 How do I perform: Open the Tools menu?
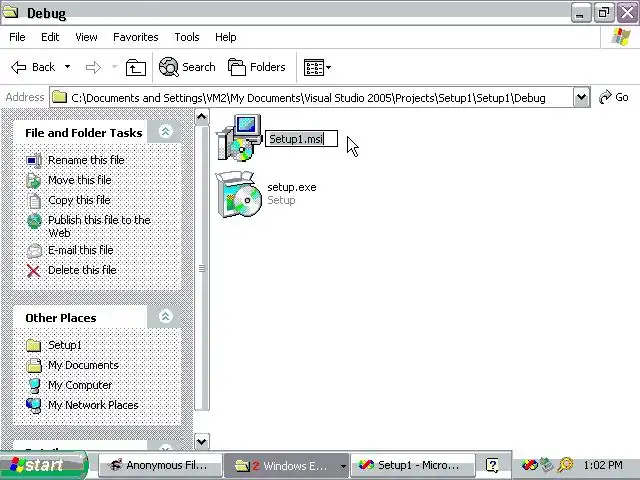pyautogui.click(x=187, y=37)
